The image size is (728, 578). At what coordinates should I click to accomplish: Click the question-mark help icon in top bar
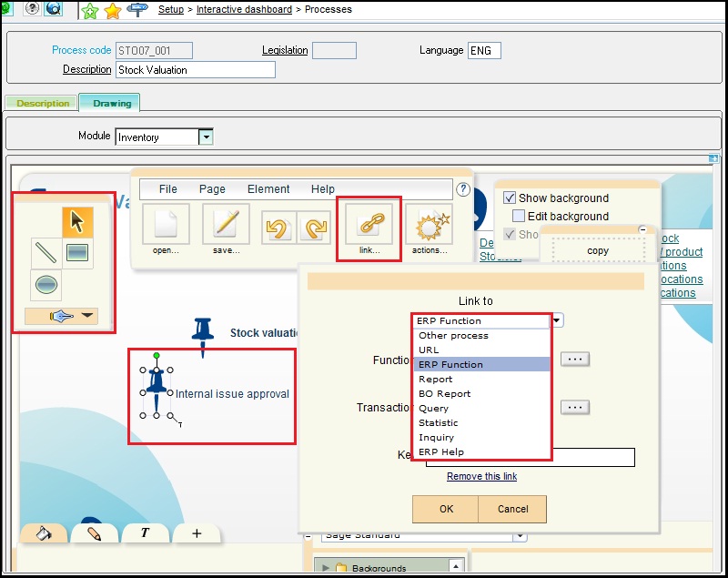[32, 8]
